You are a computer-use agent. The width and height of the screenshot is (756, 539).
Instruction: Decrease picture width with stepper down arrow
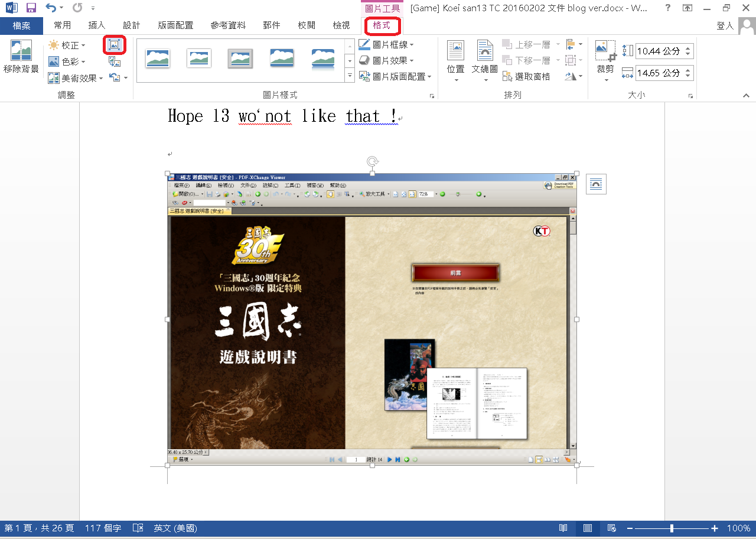coord(689,77)
